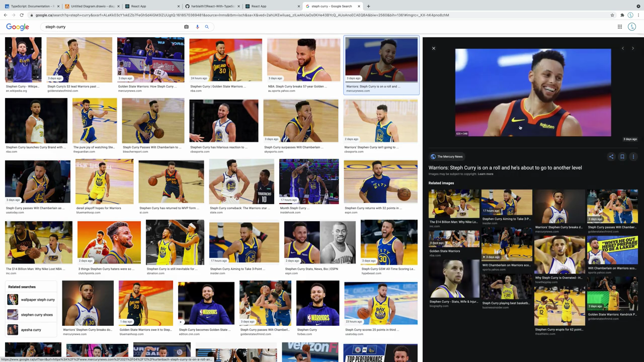This screenshot has height=362, width=644.
Task: Open 'Stephen Curry returns with 32 points' ESPN result
Action: click(380, 182)
